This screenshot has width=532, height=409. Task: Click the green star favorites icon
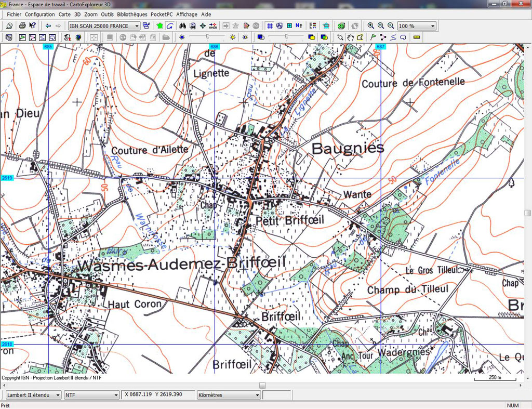[159, 26]
